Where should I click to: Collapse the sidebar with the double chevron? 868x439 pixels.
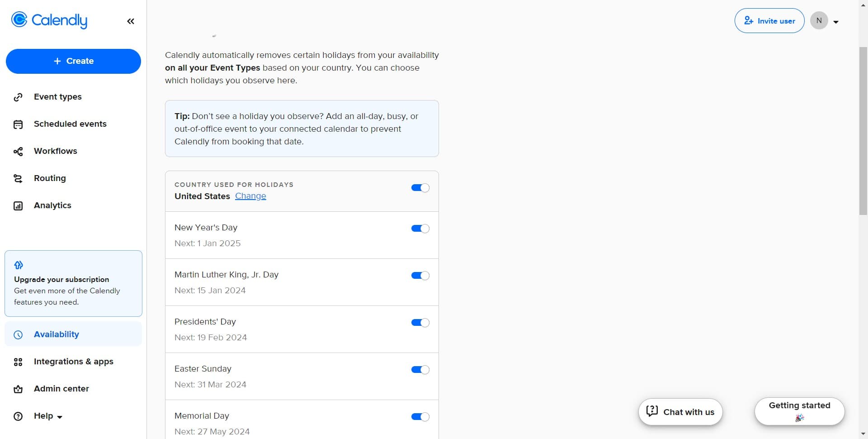pos(131,21)
